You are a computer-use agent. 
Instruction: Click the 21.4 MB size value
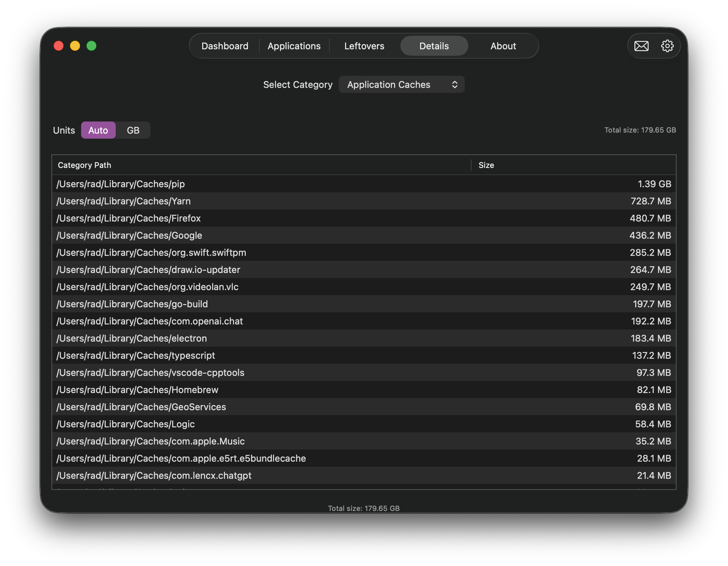pyautogui.click(x=654, y=476)
